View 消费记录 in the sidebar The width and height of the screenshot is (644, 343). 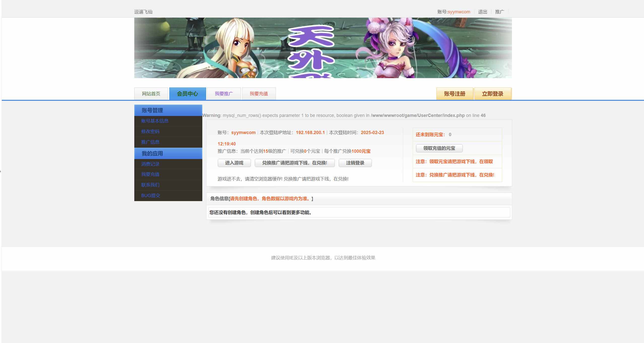(150, 164)
